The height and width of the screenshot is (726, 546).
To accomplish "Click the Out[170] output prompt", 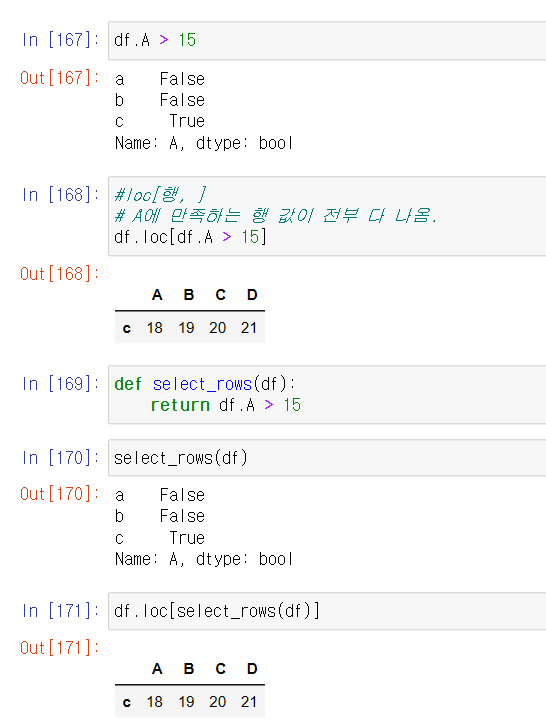I will [59, 494].
